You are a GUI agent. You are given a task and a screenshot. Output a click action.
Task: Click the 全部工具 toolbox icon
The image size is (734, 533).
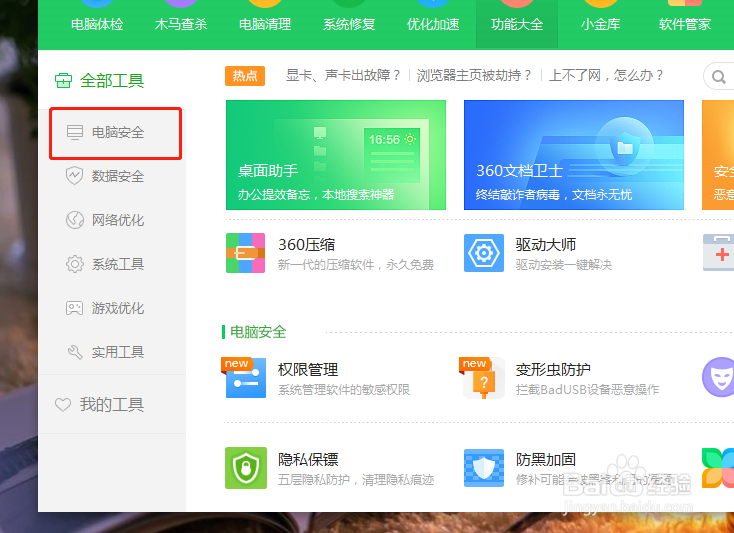click(x=63, y=80)
